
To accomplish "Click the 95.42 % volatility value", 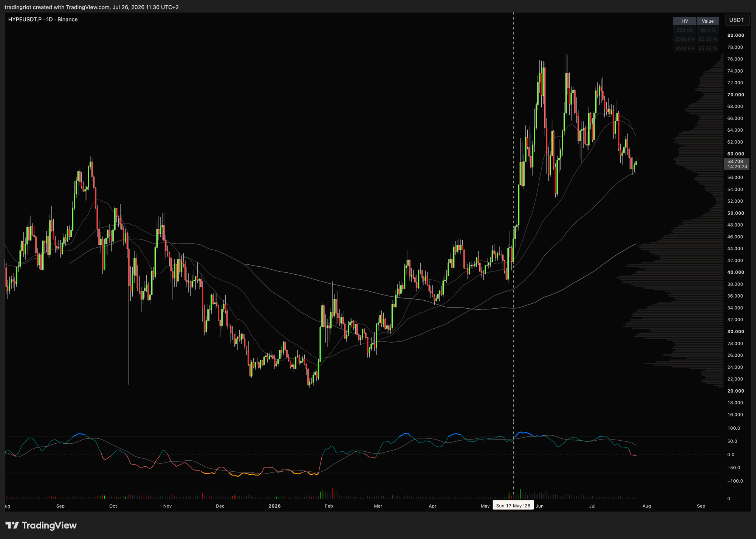I will 708,48.
